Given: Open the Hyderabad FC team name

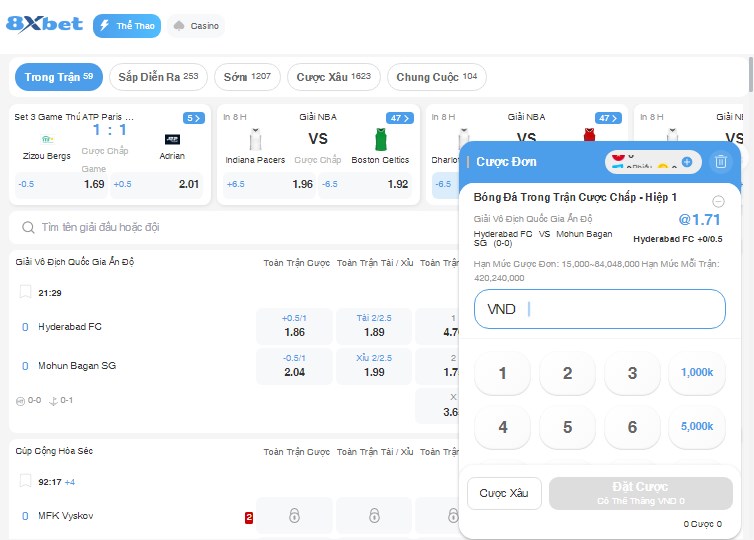Looking at the screenshot, I should coord(70,327).
